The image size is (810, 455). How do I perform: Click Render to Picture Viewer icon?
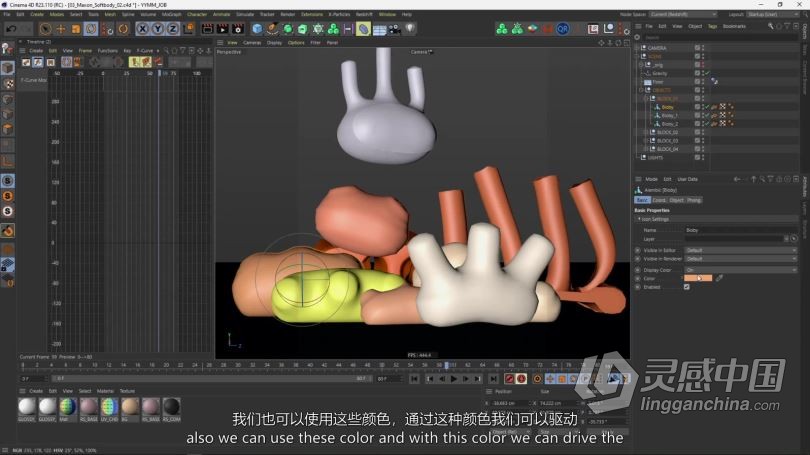click(x=223, y=29)
